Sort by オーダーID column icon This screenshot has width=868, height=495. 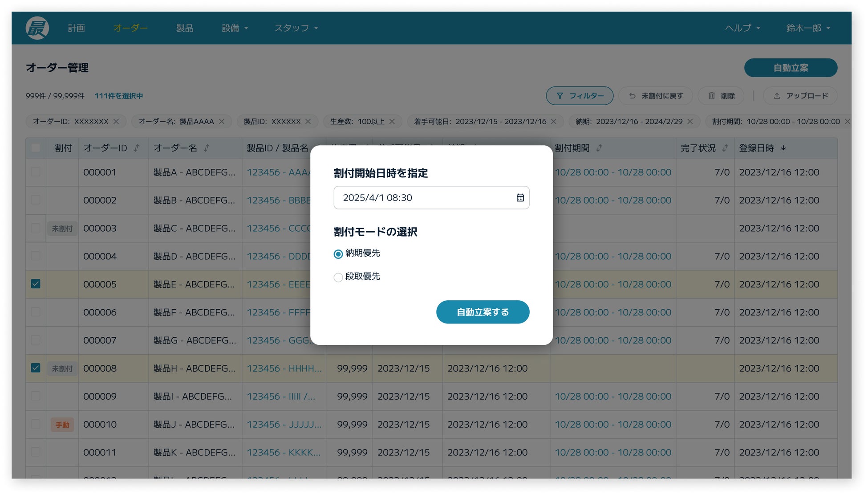137,148
